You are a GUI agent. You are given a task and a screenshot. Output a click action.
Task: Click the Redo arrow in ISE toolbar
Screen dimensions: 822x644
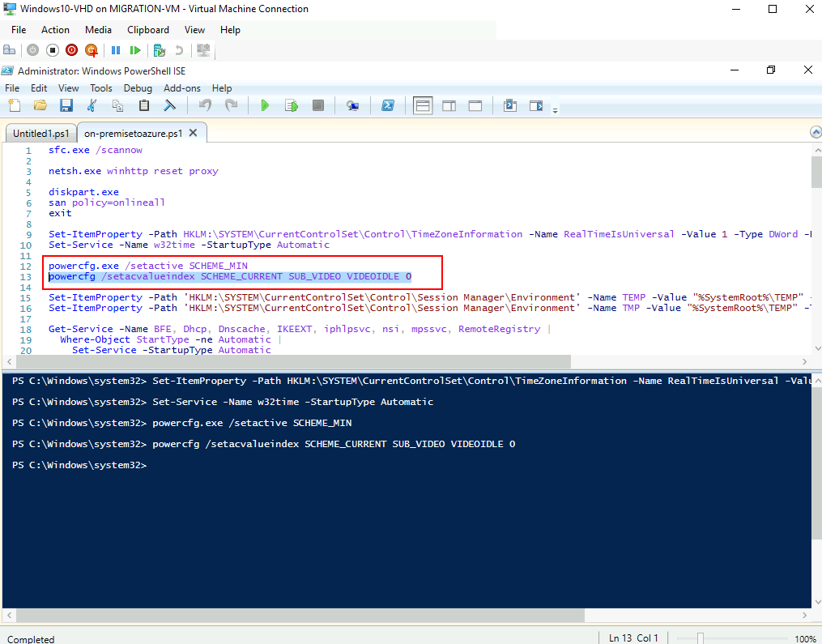point(231,105)
